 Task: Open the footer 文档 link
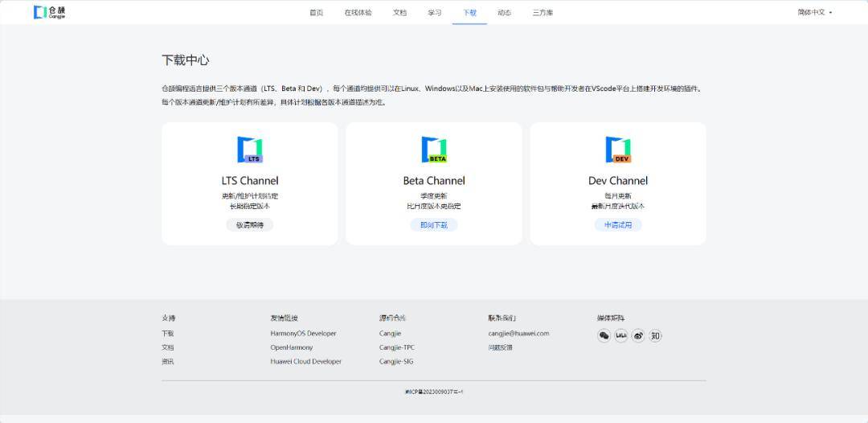click(x=168, y=347)
